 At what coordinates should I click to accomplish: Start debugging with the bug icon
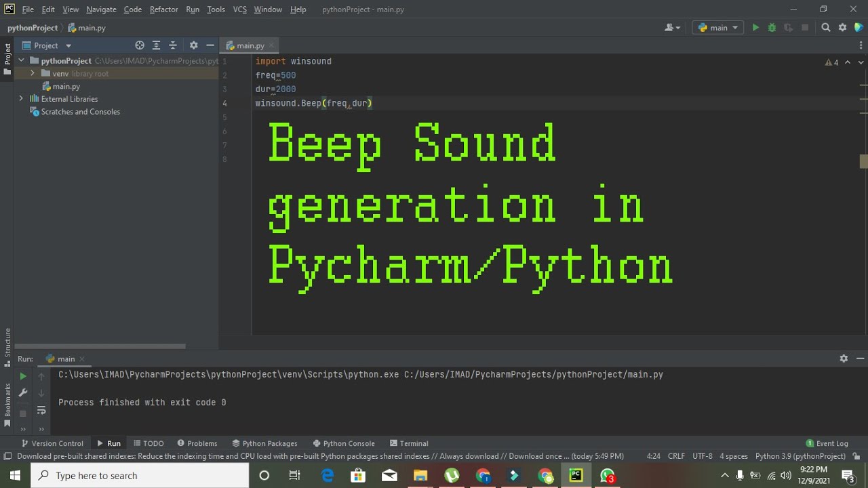[772, 28]
